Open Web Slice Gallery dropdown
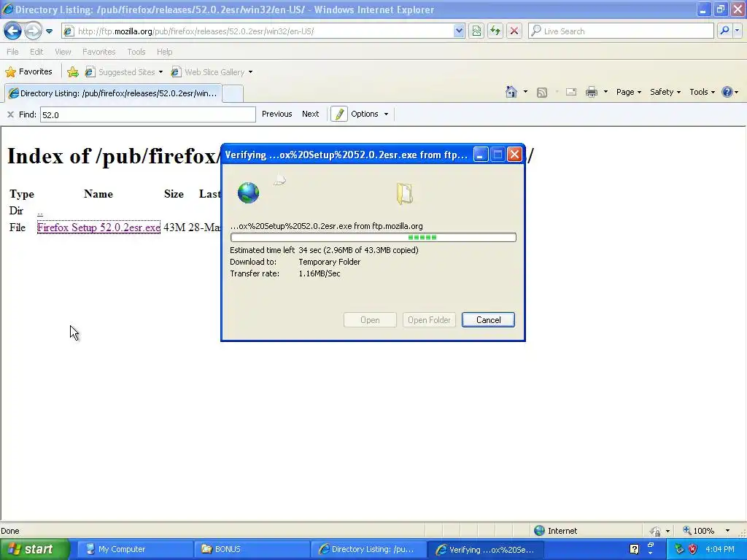The width and height of the screenshot is (747, 560). 212,72
